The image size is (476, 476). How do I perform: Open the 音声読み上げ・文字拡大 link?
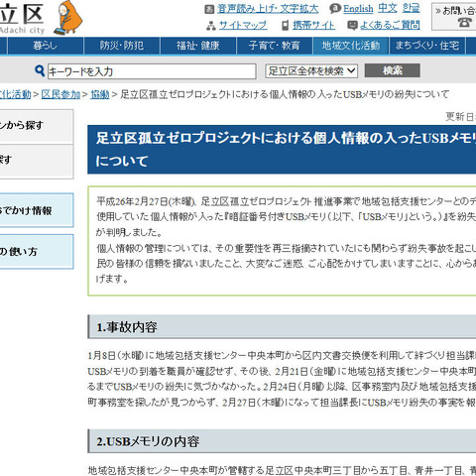click(x=268, y=9)
